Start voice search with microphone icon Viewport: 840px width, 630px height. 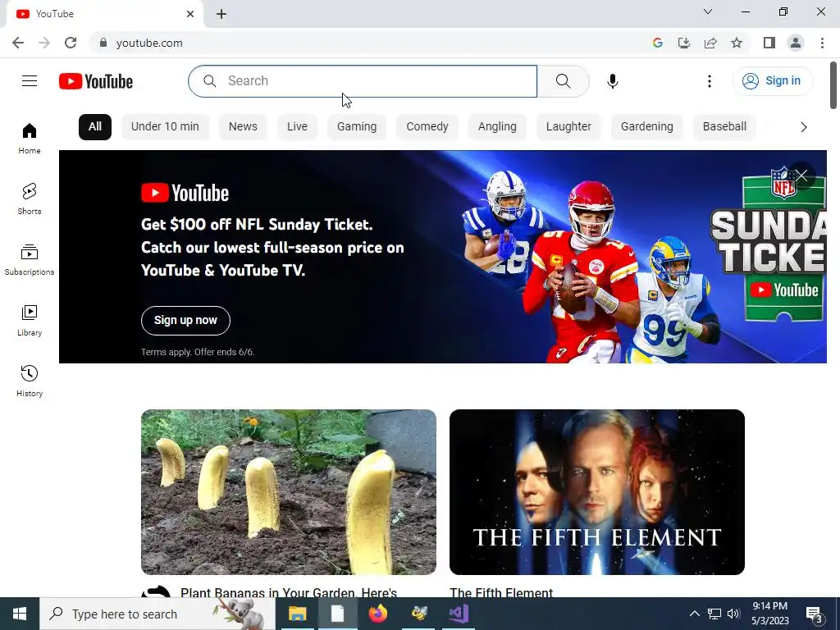pyautogui.click(x=613, y=81)
